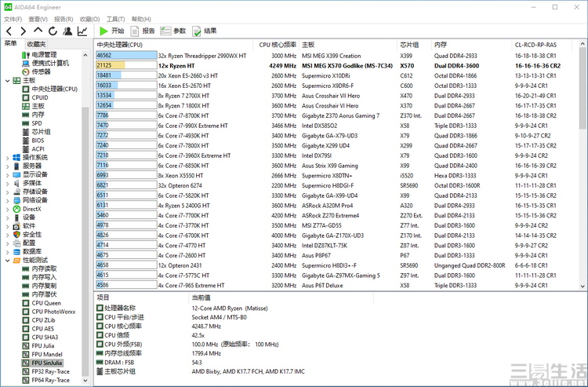Open the 参数 parameters button

coord(173,31)
